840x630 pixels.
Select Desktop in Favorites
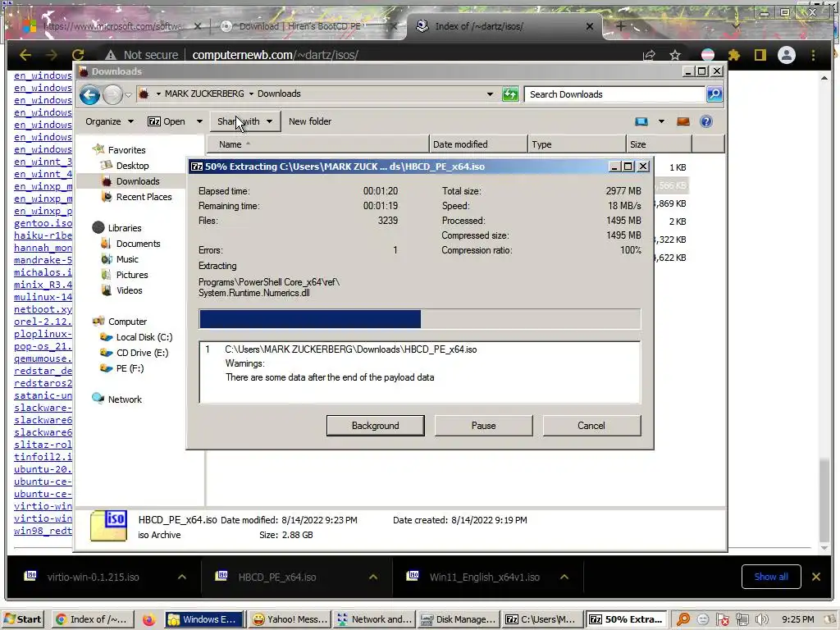(132, 166)
